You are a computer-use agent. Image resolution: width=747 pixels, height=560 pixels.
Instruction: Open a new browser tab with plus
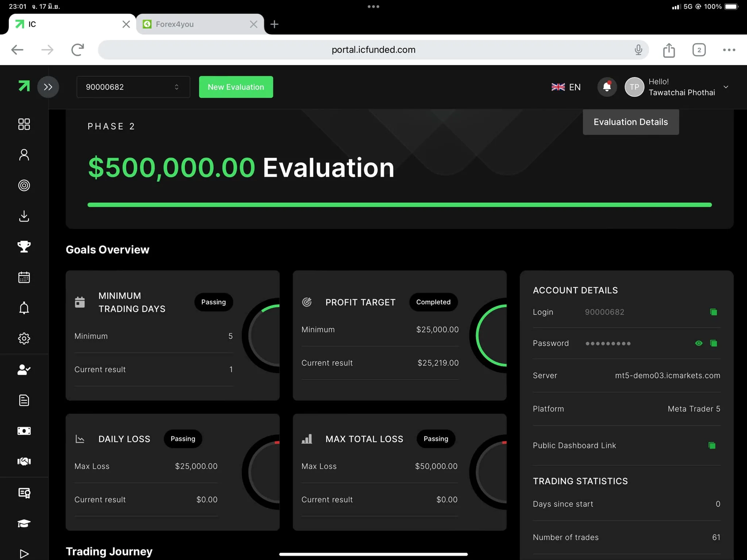click(x=274, y=24)
